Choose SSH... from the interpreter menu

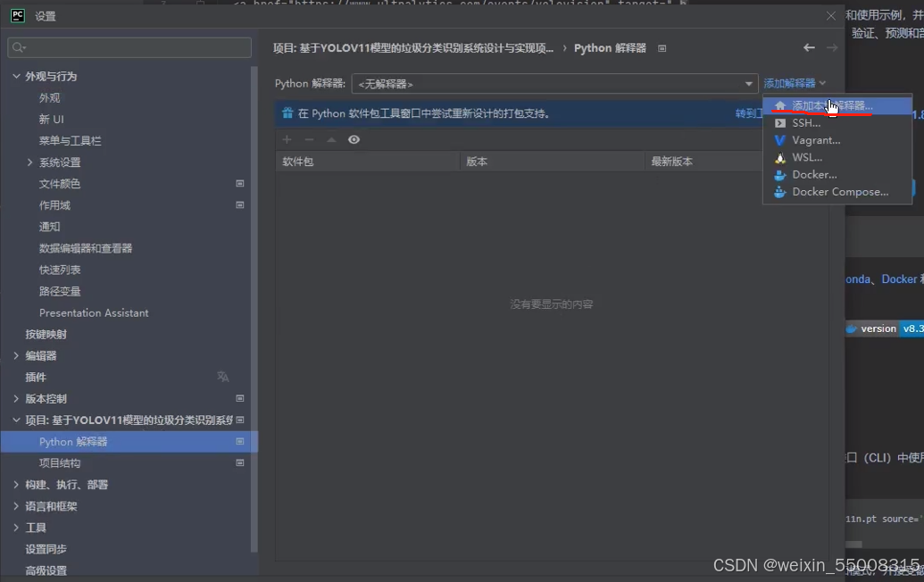837,123
